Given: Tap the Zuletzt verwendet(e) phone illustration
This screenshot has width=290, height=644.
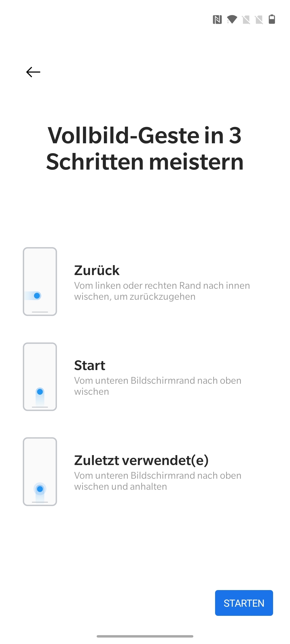Looking at the screenshot, I should point(40,471).
